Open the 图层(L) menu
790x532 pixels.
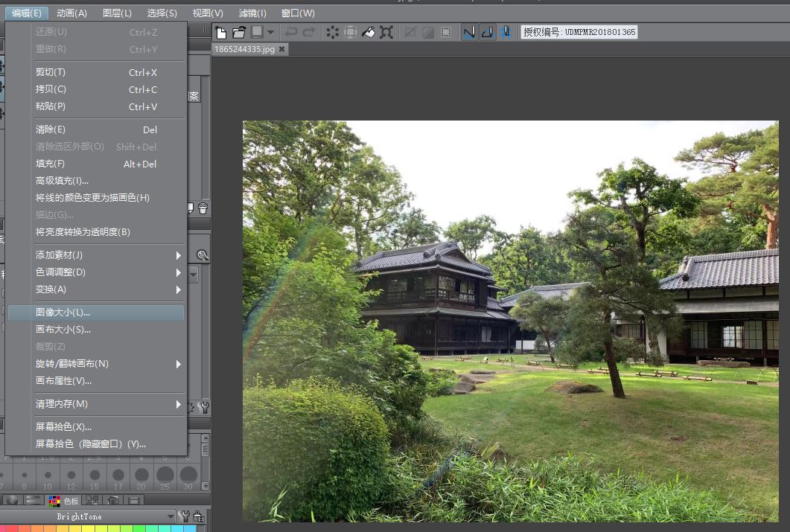117,13
